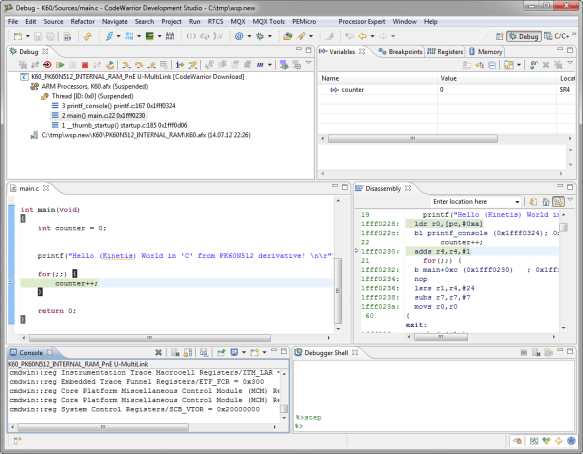Switch to the Breakpoints tab
Viewport: 583px width, 454px height.
(401, 52)
